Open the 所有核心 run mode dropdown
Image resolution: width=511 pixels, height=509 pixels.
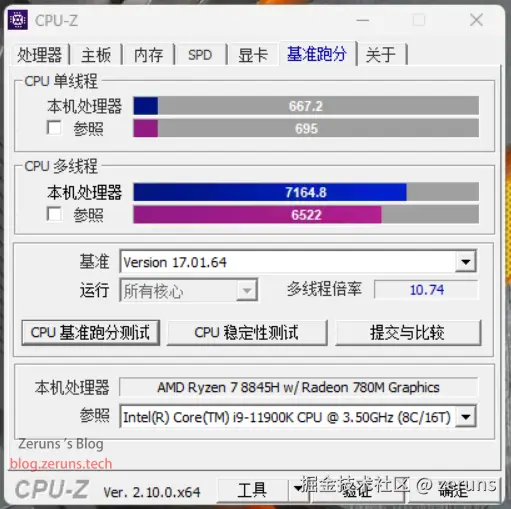click(188, 290)
